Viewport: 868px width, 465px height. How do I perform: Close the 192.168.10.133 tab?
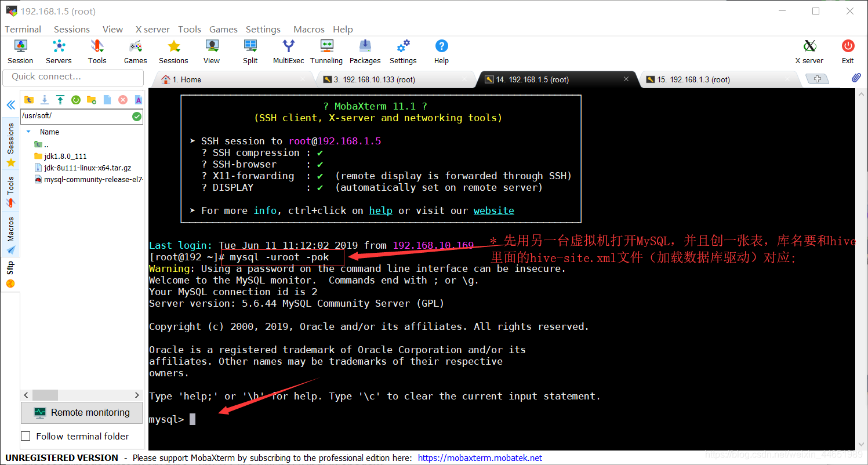pyautogui.click(x=464, y=79)
